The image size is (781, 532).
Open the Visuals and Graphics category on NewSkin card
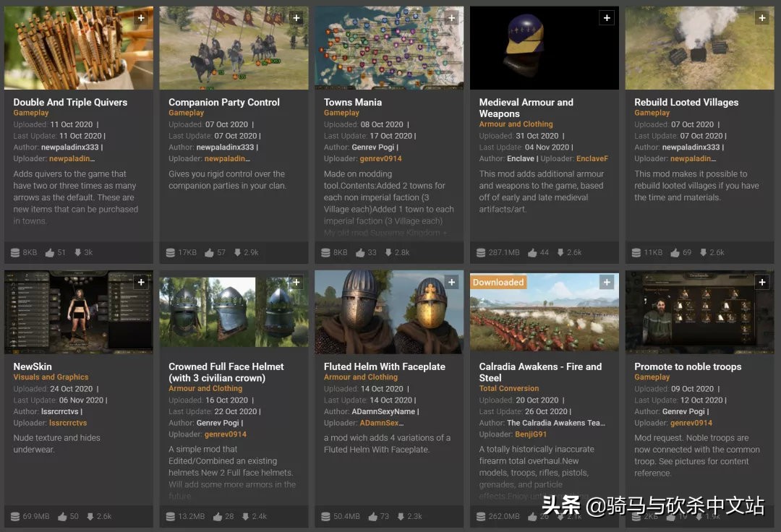(x=51, y=377)
